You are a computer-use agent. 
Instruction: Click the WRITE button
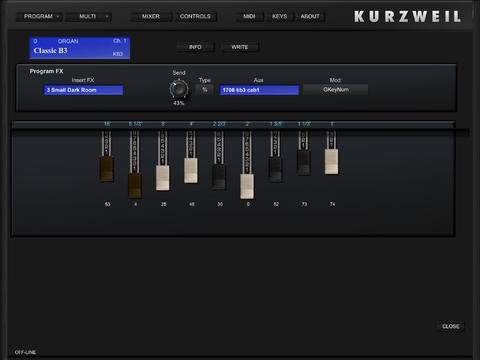pyautogui.click(x=240, y=47)
